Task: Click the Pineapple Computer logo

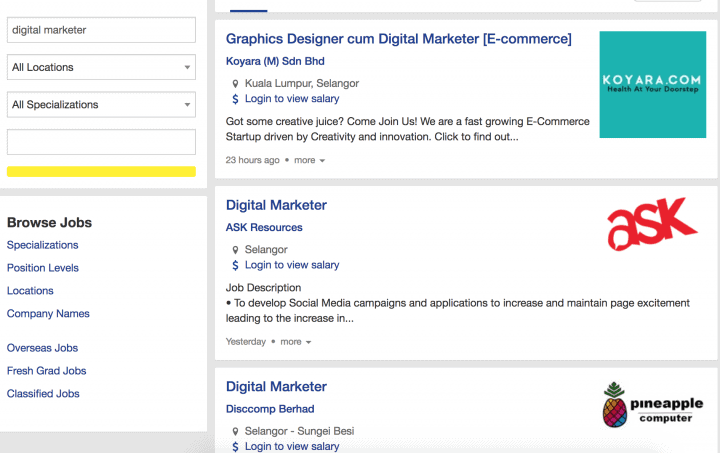Action: pos(653,404)
